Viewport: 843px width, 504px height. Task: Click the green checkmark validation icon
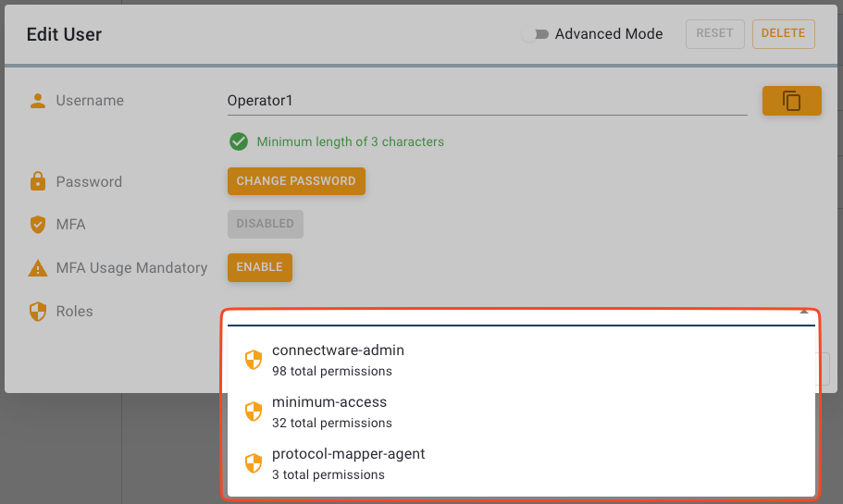point(239,141)
